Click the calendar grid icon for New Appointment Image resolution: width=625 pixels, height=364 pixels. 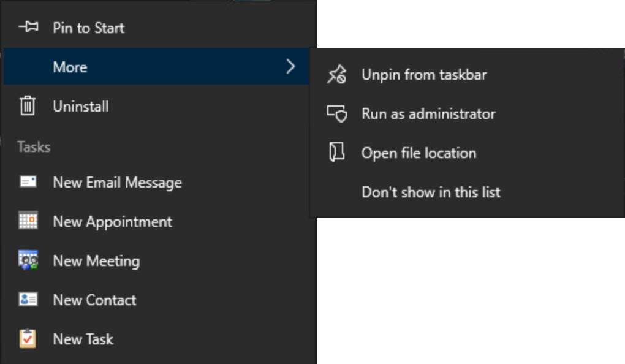pyautogui.click(x=28, y=221)
